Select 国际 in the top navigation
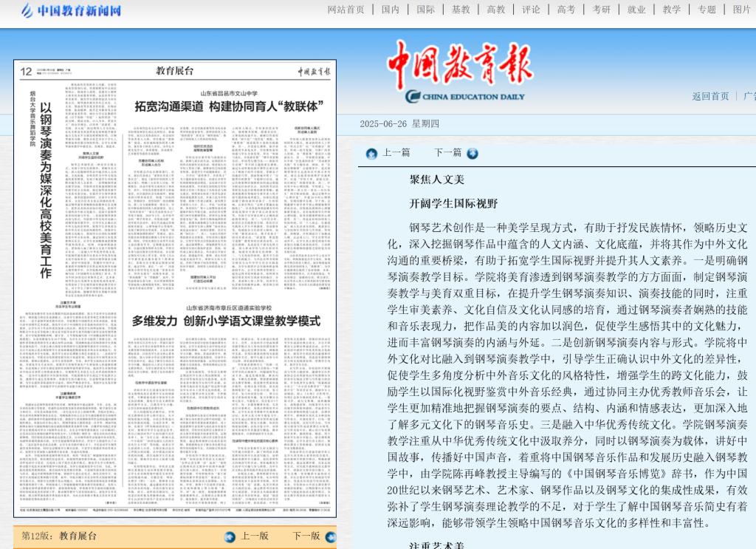 pyautogui.click(x=426, y=10)
